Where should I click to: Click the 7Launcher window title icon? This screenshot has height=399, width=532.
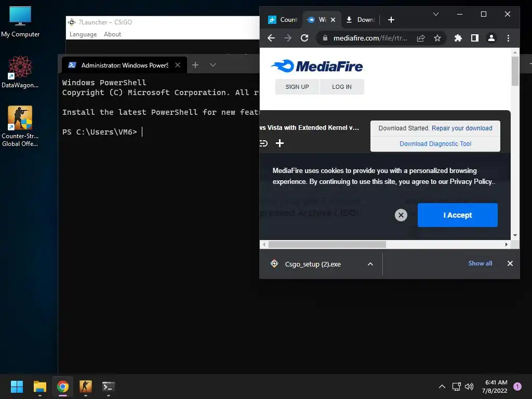coord(72,22)
